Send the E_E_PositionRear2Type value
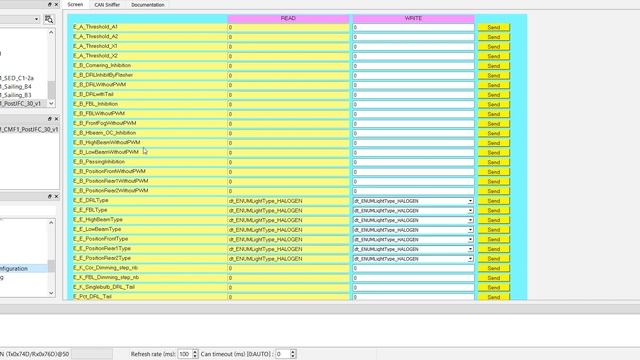This screenshot has height=360, width=640. click(493, 259)
